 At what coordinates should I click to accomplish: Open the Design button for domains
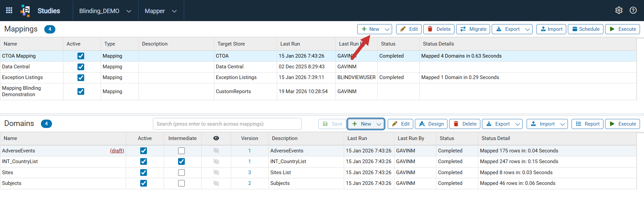coord(431,124)
